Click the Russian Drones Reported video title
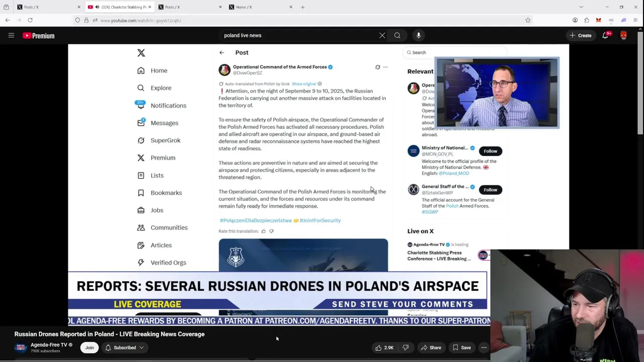644x362 pixels. pyautogui.click(x=109, y=334)
